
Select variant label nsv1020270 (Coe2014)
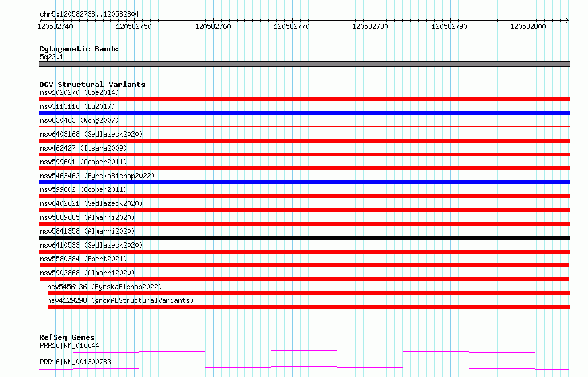point(79,92)
